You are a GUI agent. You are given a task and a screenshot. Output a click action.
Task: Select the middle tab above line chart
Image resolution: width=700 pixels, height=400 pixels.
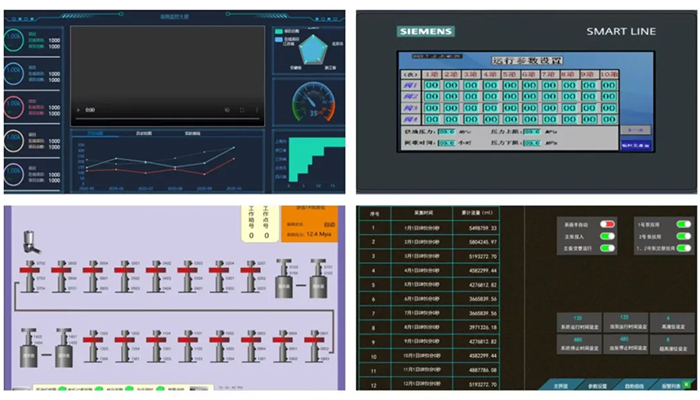click(x=144, y=133)
